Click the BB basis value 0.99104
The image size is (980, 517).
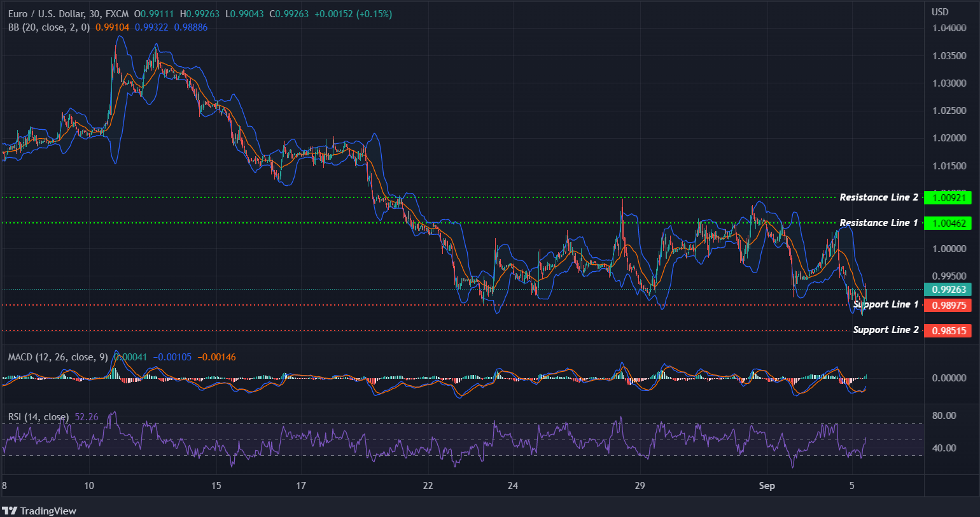coord(113,27)
